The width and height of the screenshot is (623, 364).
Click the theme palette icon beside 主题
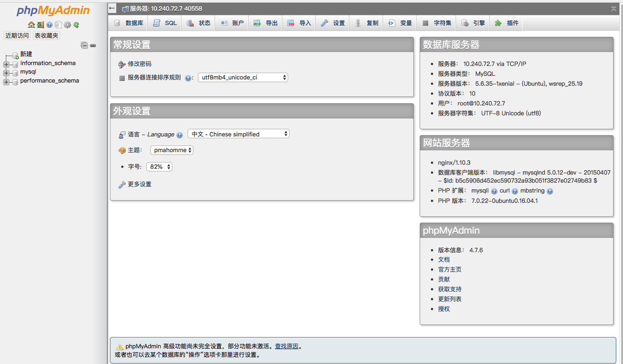point(122,151)
